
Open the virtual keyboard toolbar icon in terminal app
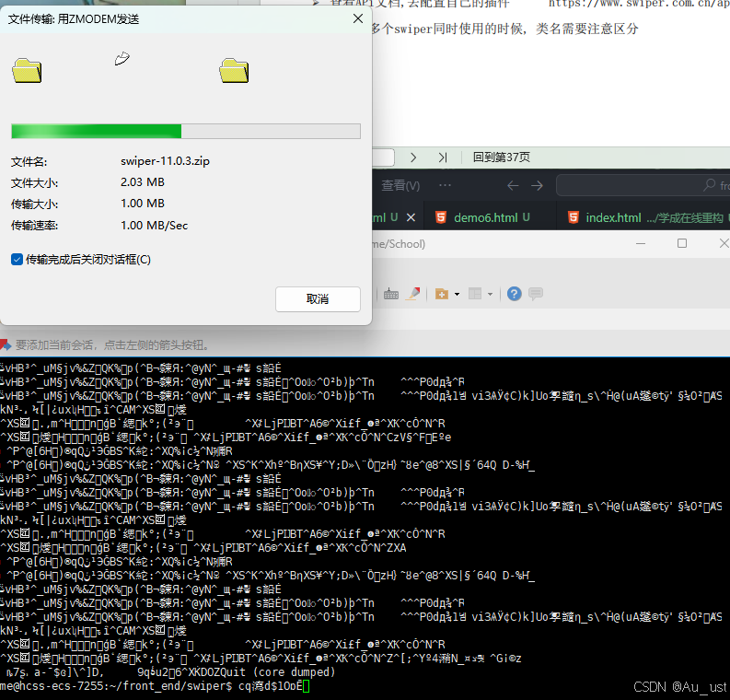(391, 294)
